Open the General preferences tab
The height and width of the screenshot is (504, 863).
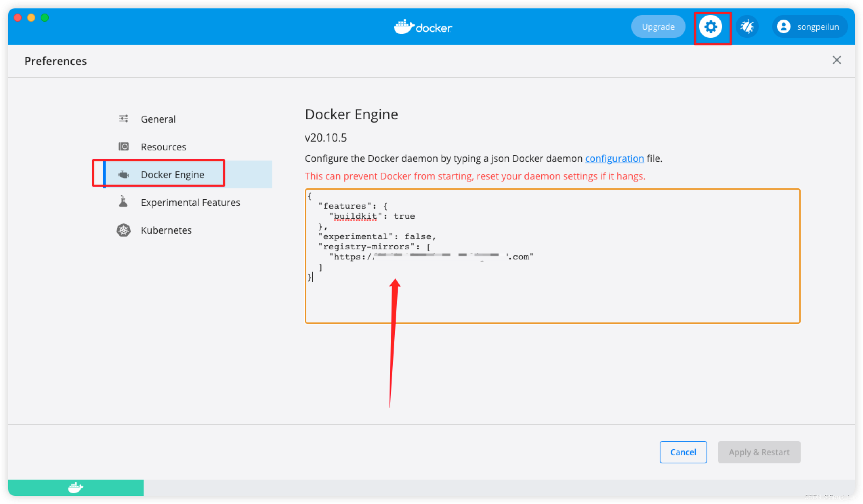pos(158,119)
